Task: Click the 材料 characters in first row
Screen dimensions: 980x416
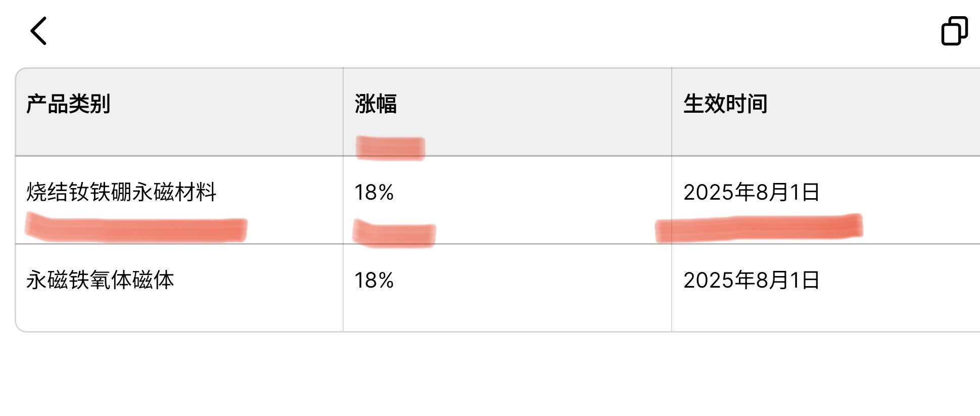Action: 196,192
